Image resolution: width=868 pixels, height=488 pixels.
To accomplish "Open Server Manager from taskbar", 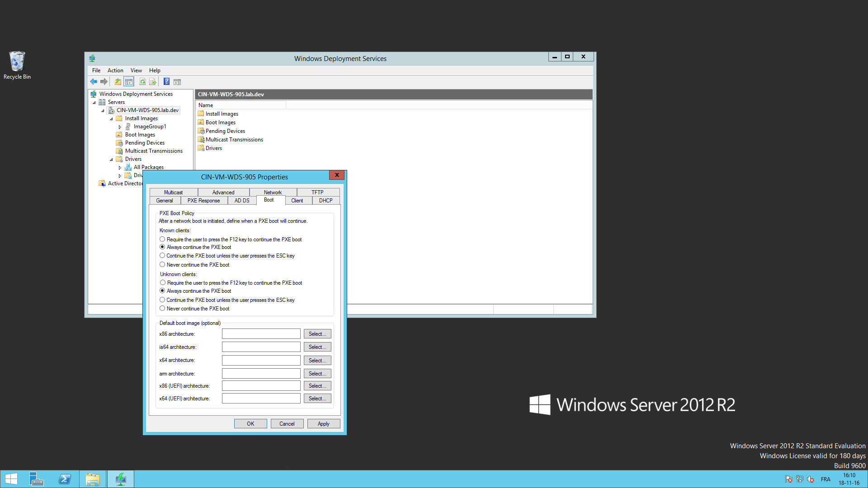I will coord(36,479).
